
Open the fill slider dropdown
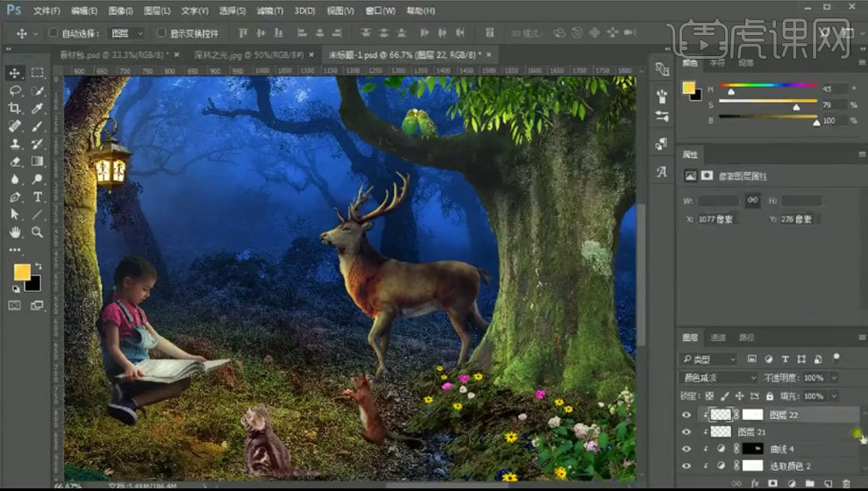click(x=834, y=396)
